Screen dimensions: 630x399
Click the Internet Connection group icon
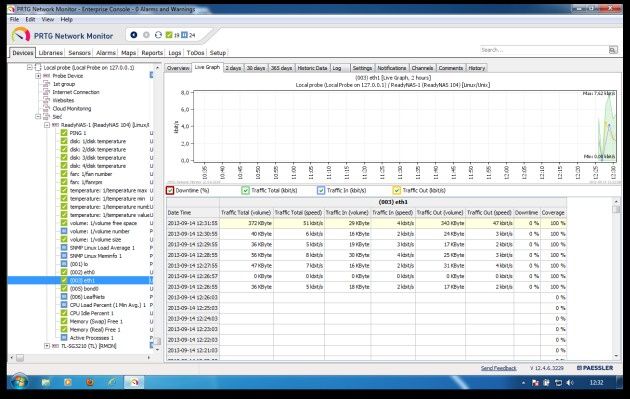pyautogui.click(x=46, y=92)
